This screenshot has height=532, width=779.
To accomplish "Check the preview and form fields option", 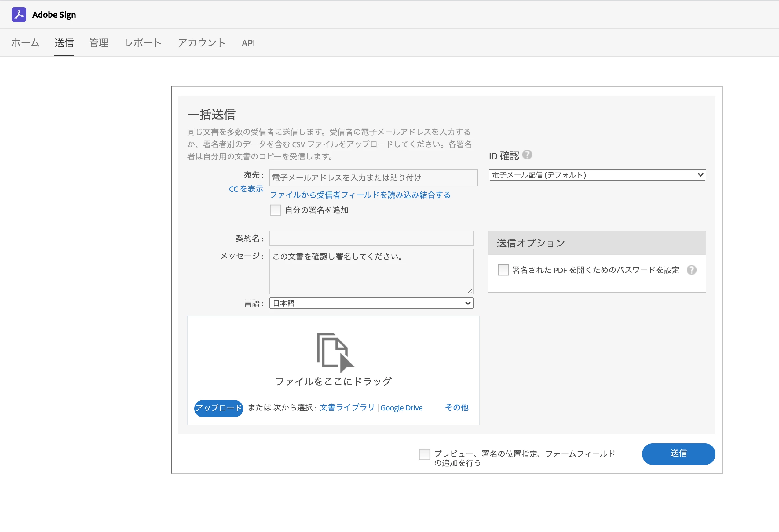I will [x=424, y=454].
